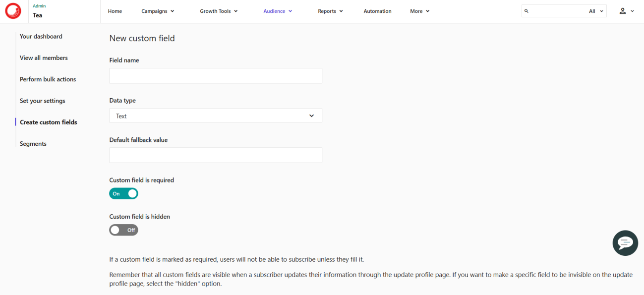This screenshot has width=644, height=295.
Task: Click the red Moosend logo icon
Action: click(13, 11)
